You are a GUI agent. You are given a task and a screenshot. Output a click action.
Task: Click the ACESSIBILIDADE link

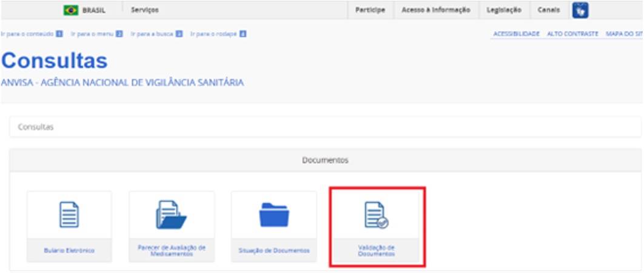click(x=516, y=34)
